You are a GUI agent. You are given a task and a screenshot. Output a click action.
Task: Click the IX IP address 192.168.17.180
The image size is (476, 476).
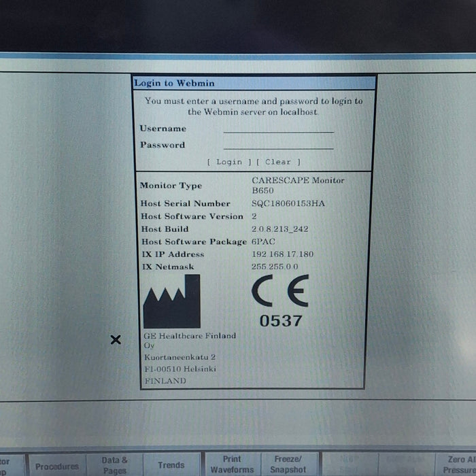tap(283, 254)
